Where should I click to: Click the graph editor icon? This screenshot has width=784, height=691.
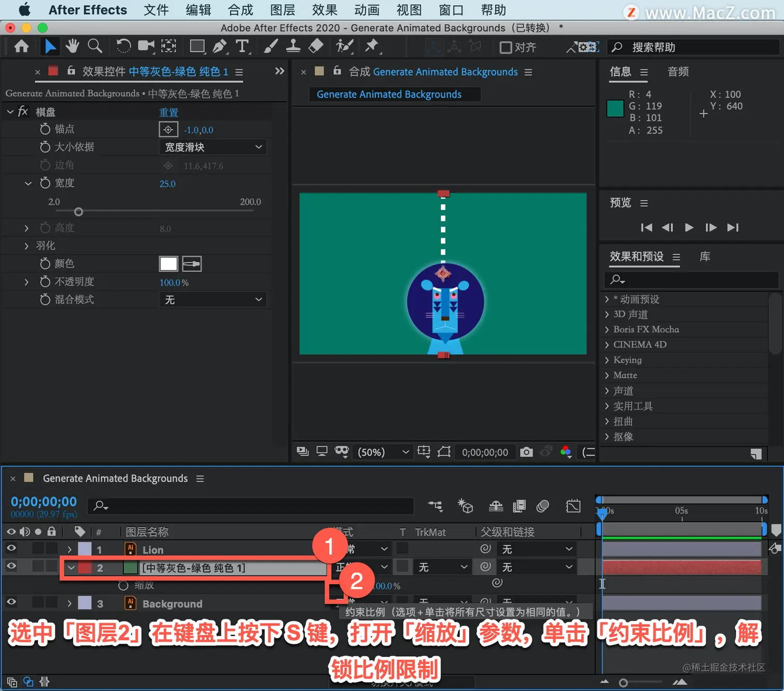point(573,506)
